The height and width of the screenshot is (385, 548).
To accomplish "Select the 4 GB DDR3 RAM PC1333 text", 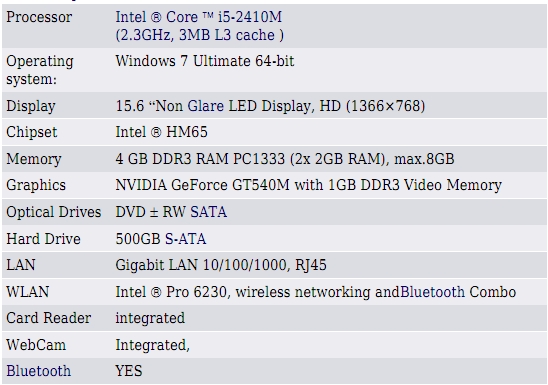I will (200, 159).
